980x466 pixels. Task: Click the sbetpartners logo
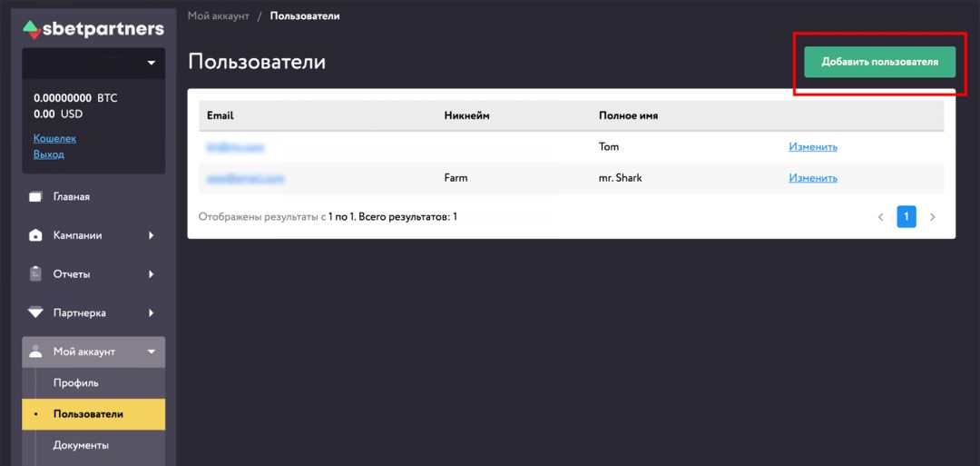click(93, 29)
